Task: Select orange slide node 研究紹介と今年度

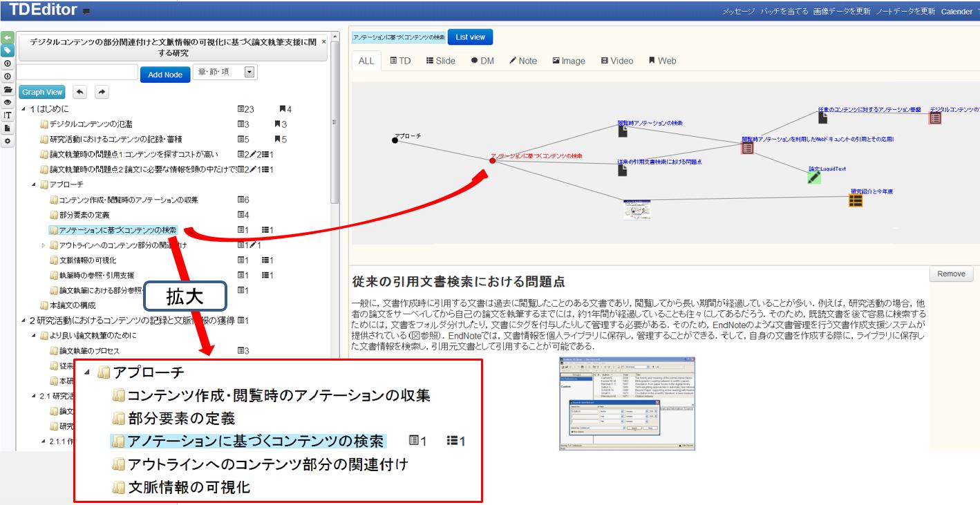Action: (x=856, y=201)
